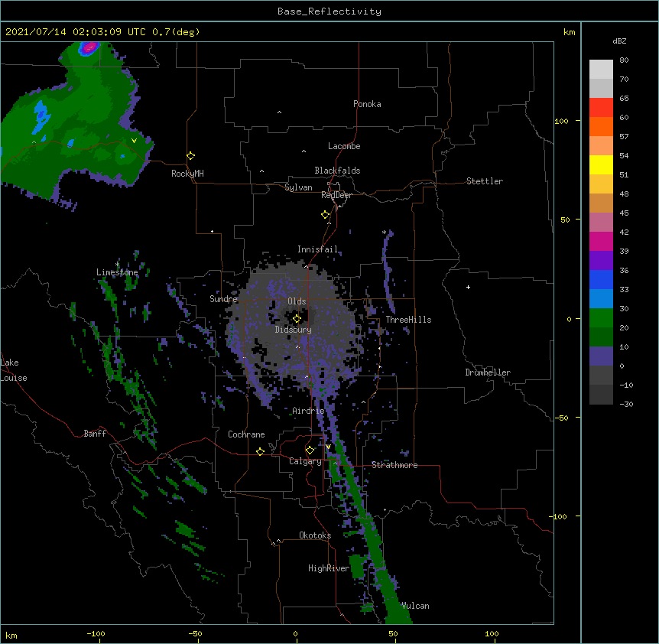659x644 pixels.
Task: Pick the slate purple 0-10 dBZ swatch
Action: (x=601, y=356)
